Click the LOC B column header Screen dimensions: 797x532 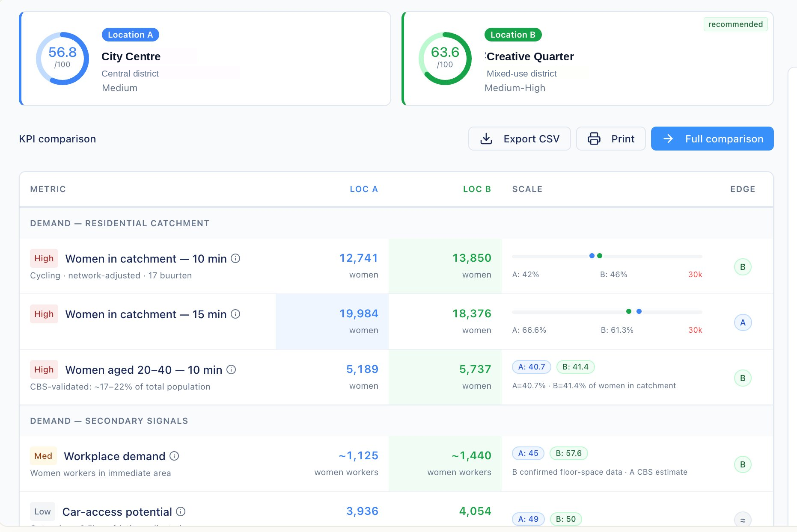477,189
